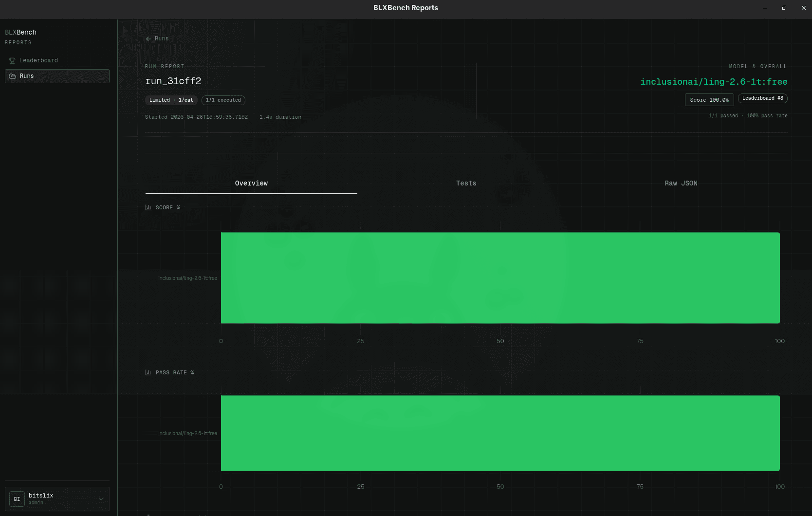Click the Limited · 1/cat badge
The height and width of the screenshot is (516, 812).
point(171,100)
